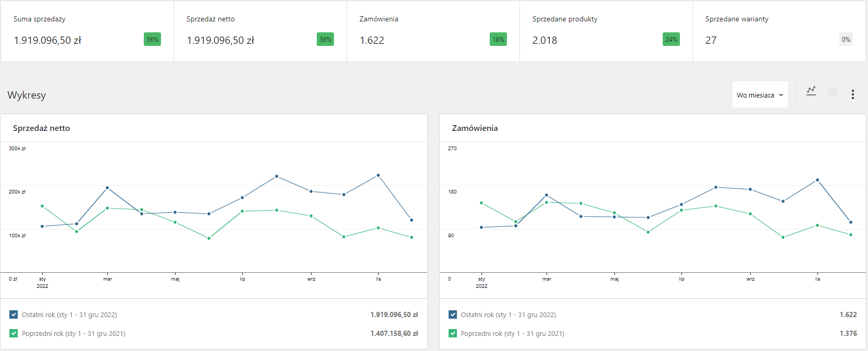Click the 1.622 value in Zamówienia summary card

tap(372, 41)
